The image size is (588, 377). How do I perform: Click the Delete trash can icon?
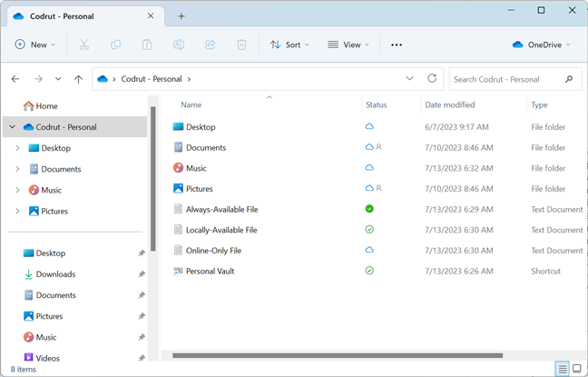[241, 45]
